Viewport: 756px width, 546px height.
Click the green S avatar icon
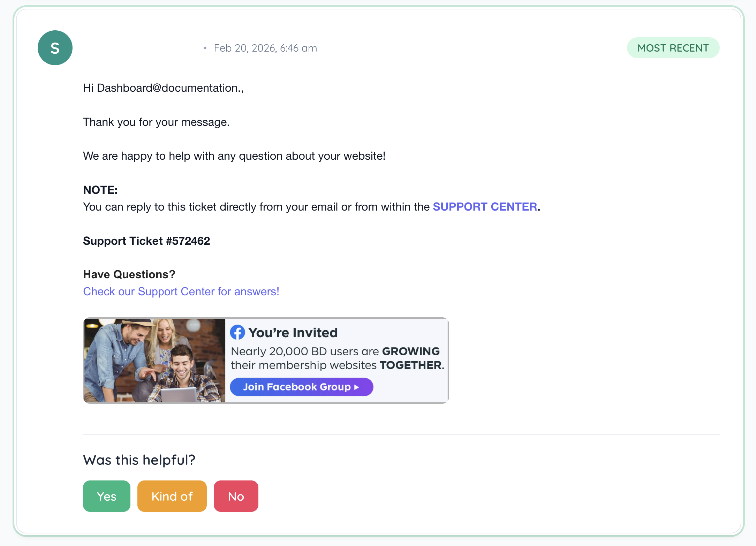[x=55, y=48]
